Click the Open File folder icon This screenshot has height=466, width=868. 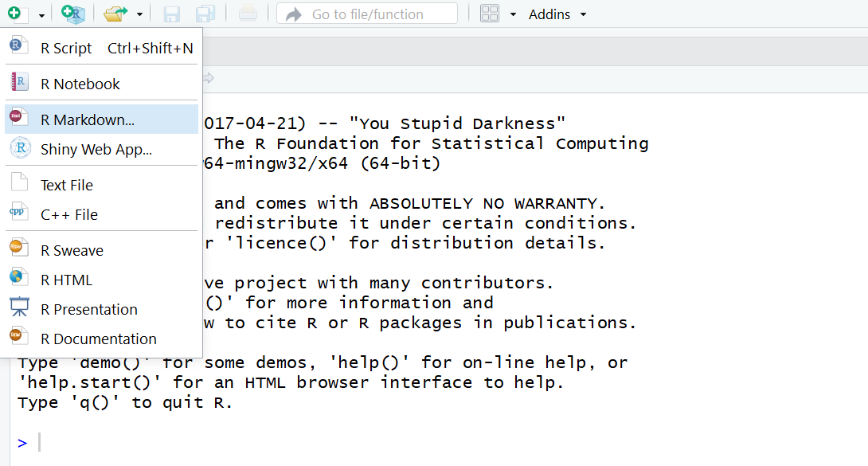pos(116,14)
